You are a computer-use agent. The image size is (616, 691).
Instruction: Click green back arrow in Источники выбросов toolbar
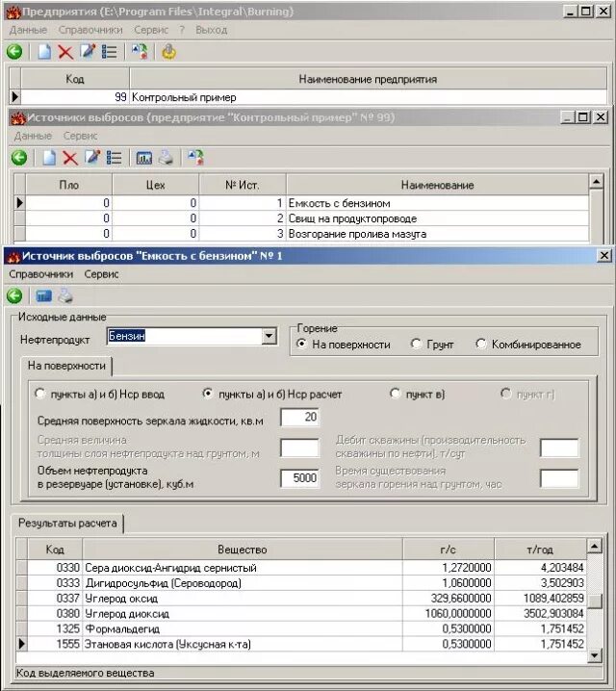point(19,158)
